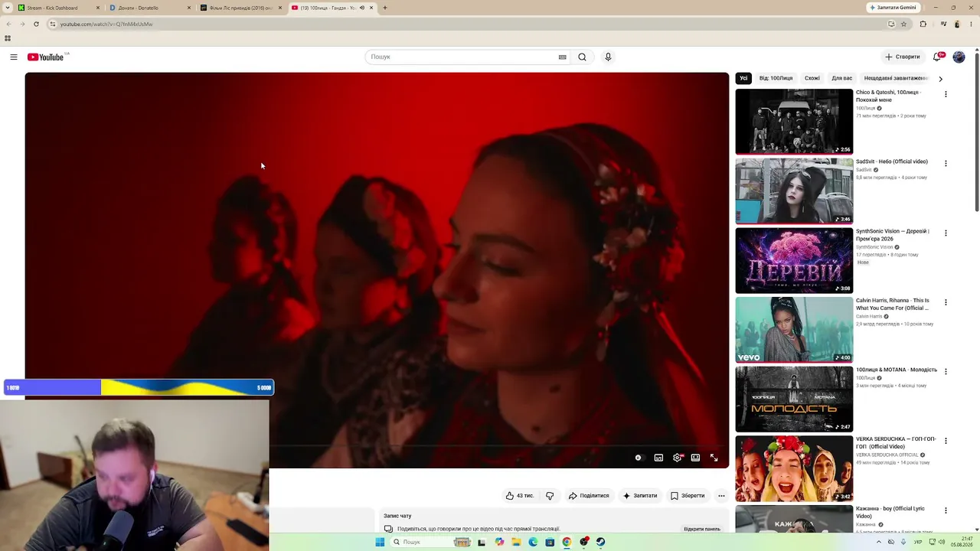The image size is (980, 551).
Task: Open the YouTube account avatar menu
Action: (959, 57)
